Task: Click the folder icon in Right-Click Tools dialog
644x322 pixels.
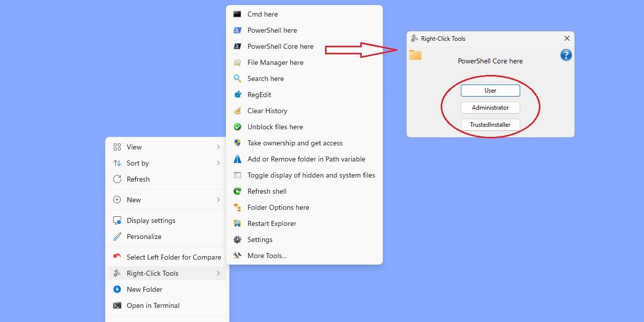Action: point(415,55)
